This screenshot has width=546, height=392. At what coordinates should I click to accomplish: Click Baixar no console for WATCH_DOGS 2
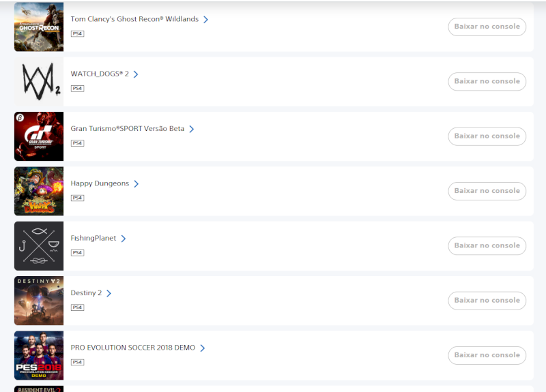(487, 81)
